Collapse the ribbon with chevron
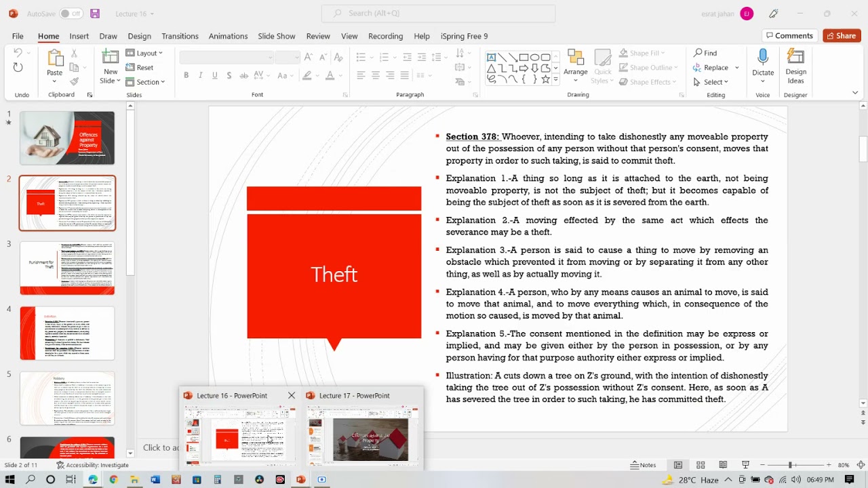 point(855,93)
